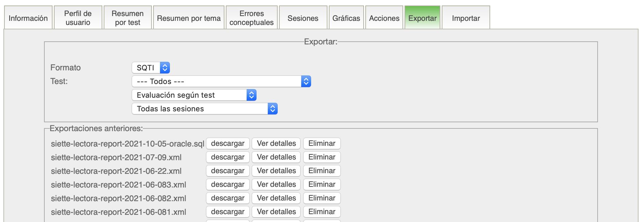The width and height of the screenshot is (644, 222).
Task: Switch to the Información tab
Action: click(x=28, y=18)
